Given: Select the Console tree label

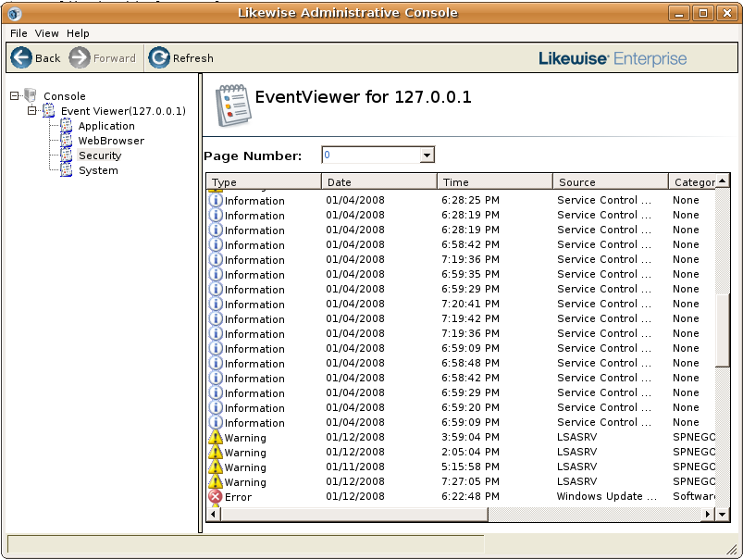Looking at the screenshot, I should (x=65, y=96).
